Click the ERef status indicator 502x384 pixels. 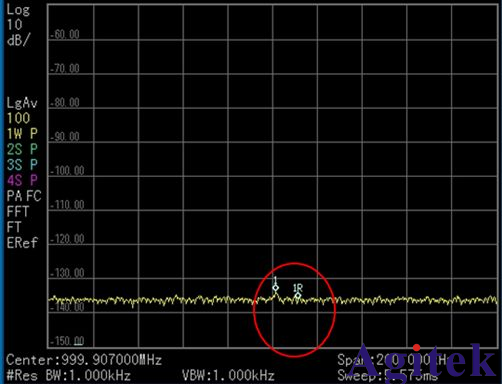coord(22,243)
